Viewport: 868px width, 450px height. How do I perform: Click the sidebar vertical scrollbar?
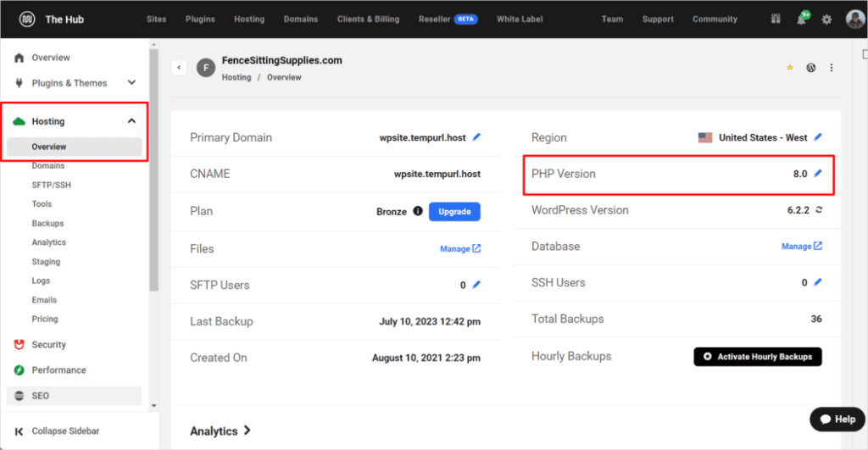[153, 169]
